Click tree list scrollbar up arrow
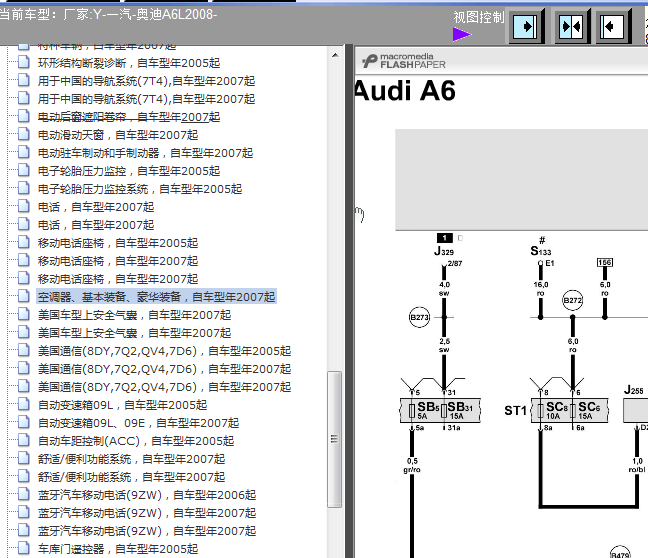 pyautogui.click(x=335, y=55)
